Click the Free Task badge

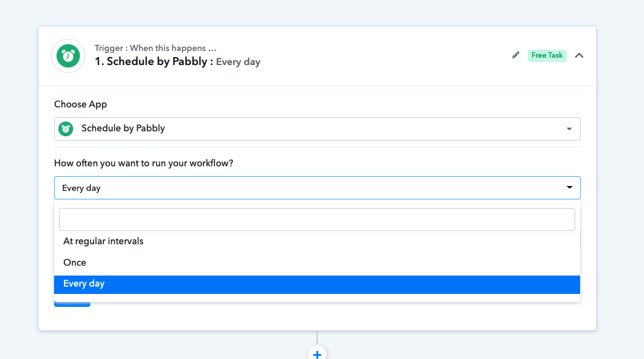point(547,55)
